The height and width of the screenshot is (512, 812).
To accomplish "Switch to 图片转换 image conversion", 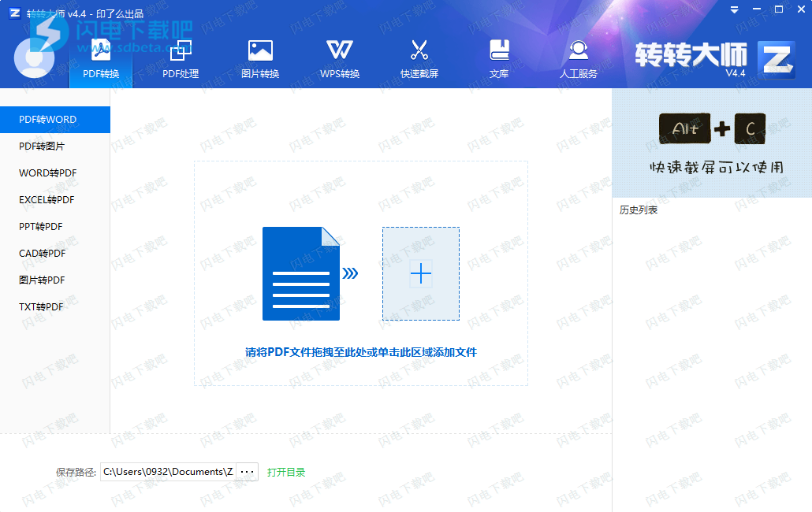I will coord(260,58).
